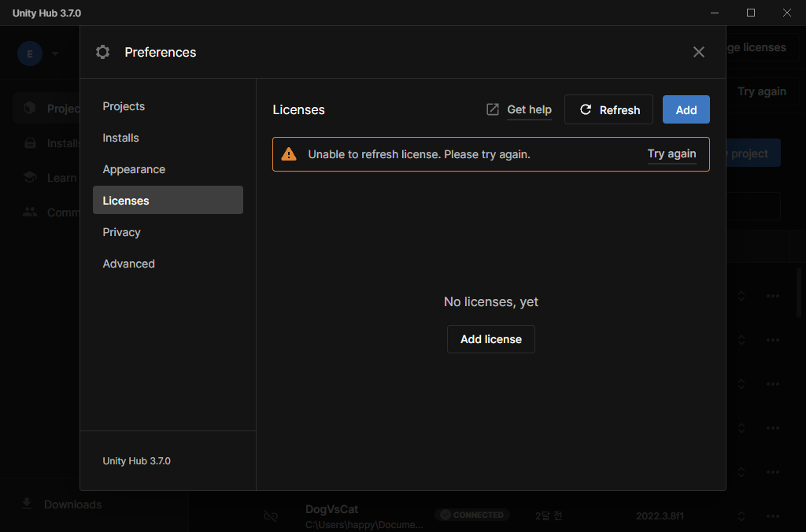The height and width of the screenshot is (532, 806).
Task: Click the Installs lock icon in sidebar
Action: tap(31, 143)
